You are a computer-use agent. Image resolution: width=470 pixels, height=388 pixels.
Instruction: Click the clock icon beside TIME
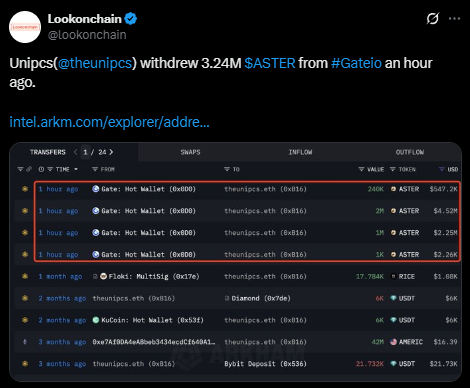tap(41, 169)
